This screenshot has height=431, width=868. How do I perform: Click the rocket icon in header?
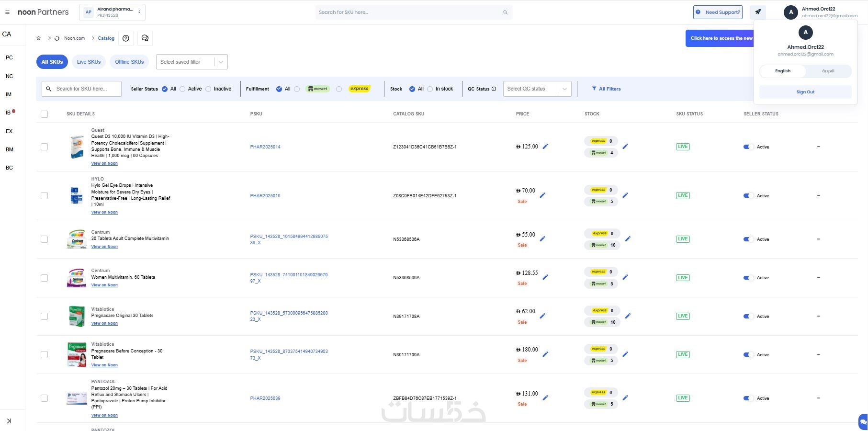[758, 12]
